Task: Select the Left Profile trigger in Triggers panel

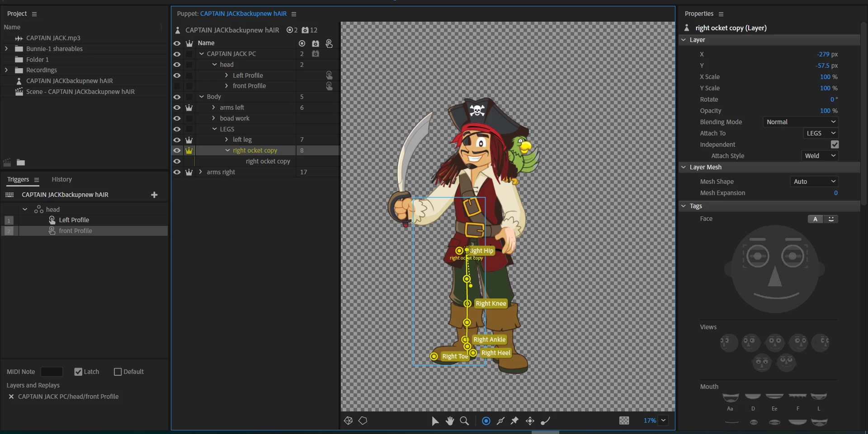Action: point(74,220)
